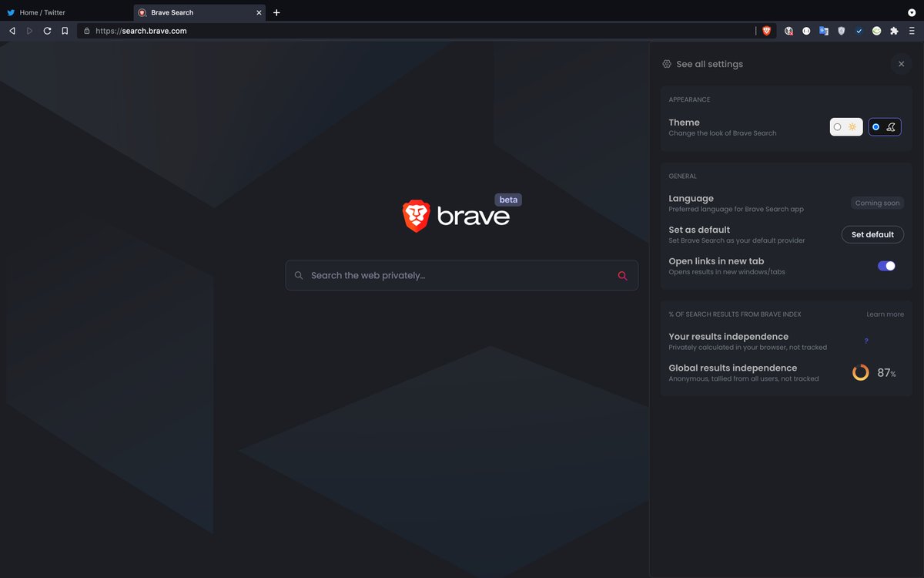Image resolution: width=924 pixels, height=578 pixels.
Task: Click the gear icon beside See all settings
Action: click(667, 64)
